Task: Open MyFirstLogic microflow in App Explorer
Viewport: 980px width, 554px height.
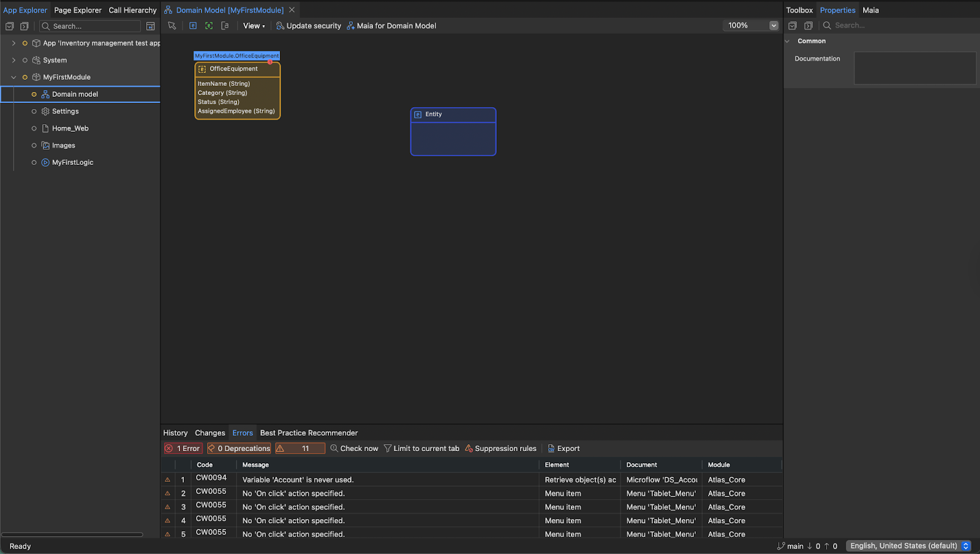Action: [x=72, y=162]
